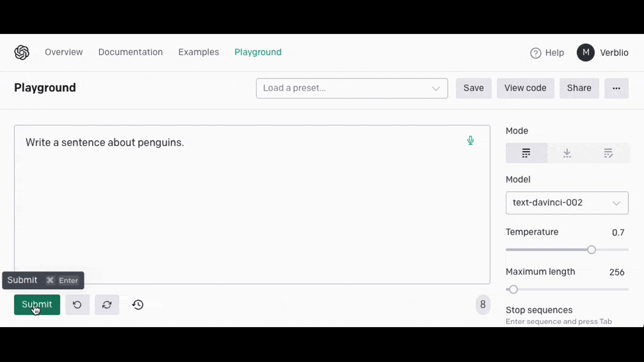This screenshot has height=362, width=644.
Task: Click the View code button
Action: [525, 88]
